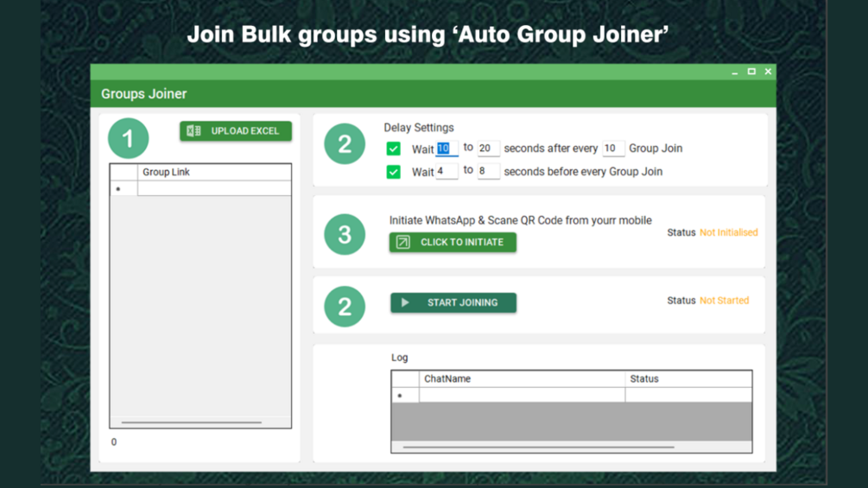Select the new row marker in the Group Link table
Screen dimensions: 868x488
[124, 188]
